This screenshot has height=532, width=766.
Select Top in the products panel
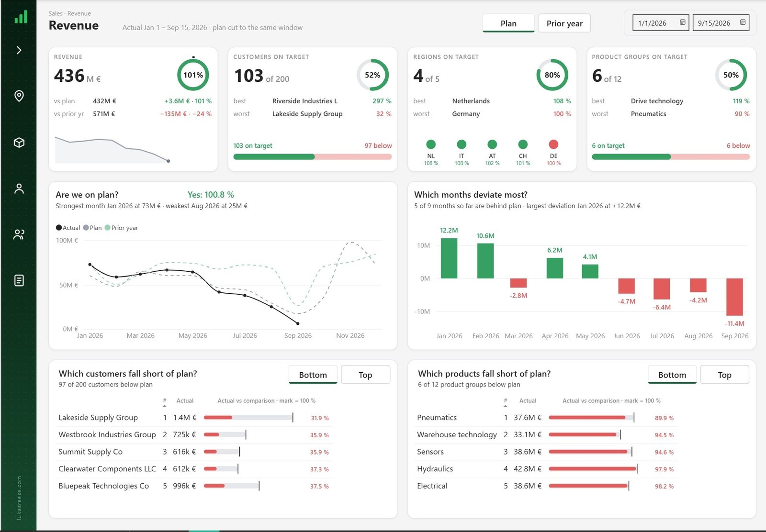point(724,375)
